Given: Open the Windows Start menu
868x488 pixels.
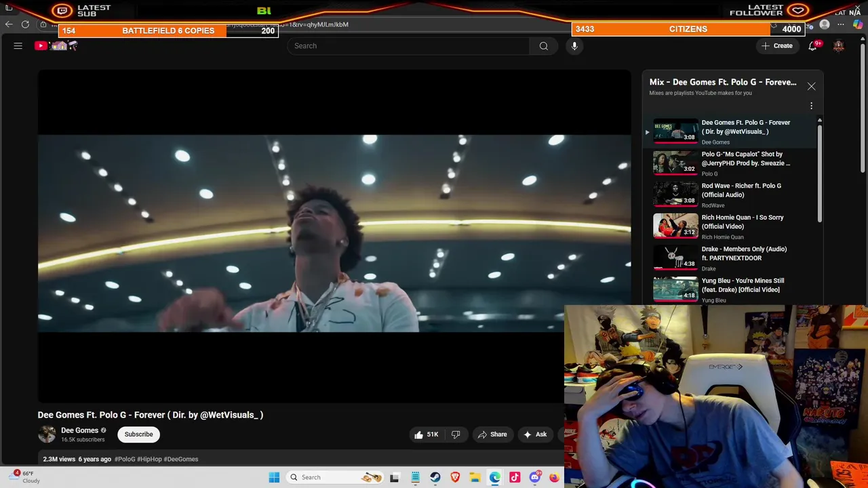Looking at the screenshot, I should click(274, 477).
